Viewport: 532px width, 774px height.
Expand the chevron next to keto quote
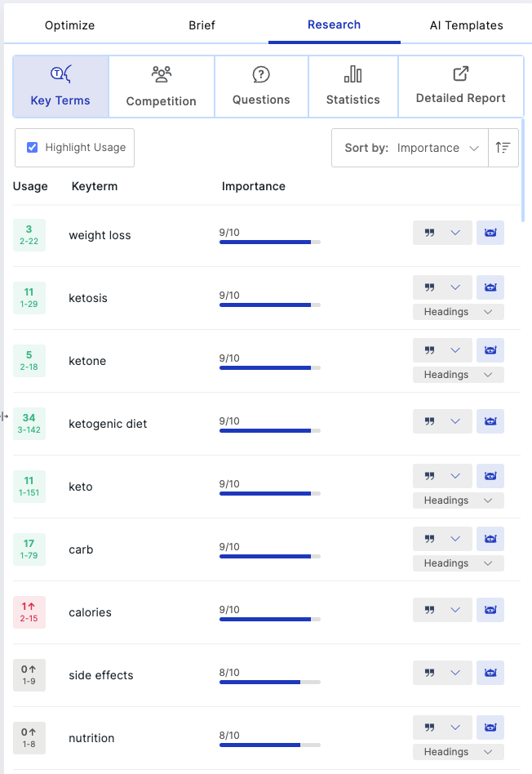tap(455, 476)
